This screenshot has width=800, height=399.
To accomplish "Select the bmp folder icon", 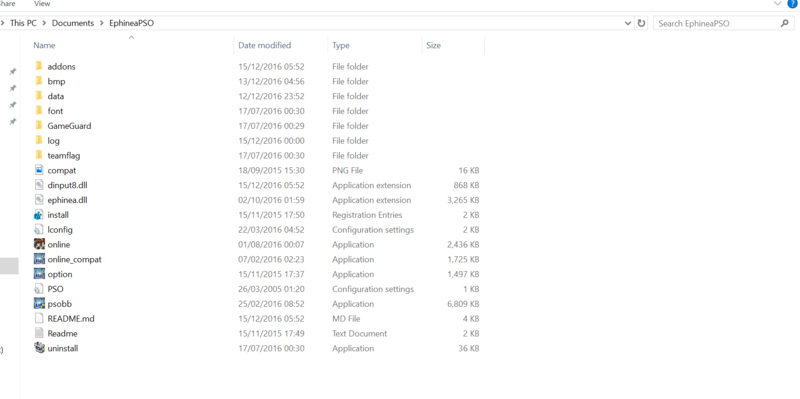I will click(x=39, y=81).
